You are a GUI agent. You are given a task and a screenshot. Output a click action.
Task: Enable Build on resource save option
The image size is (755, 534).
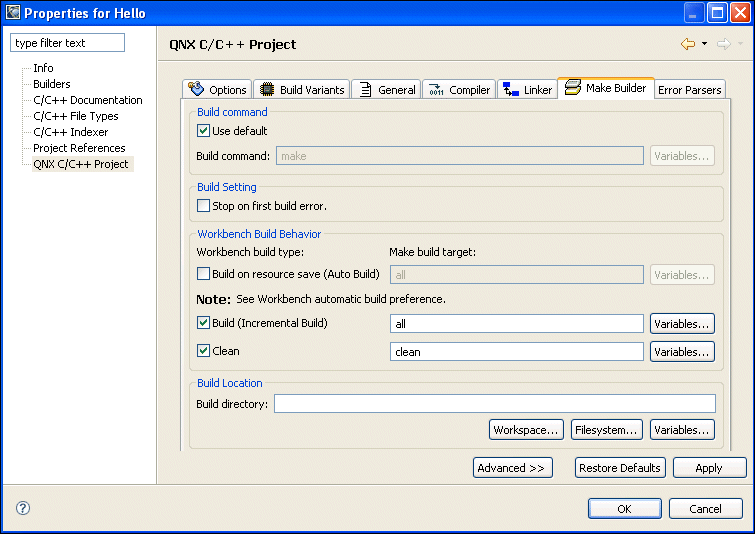pyautogui.click(x=204, y=274)
